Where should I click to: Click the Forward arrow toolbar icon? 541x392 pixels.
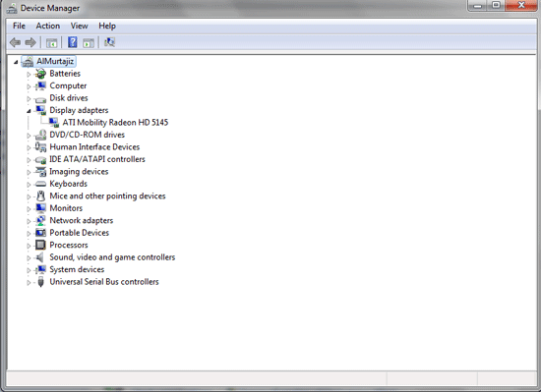click(x=30, y=42)
